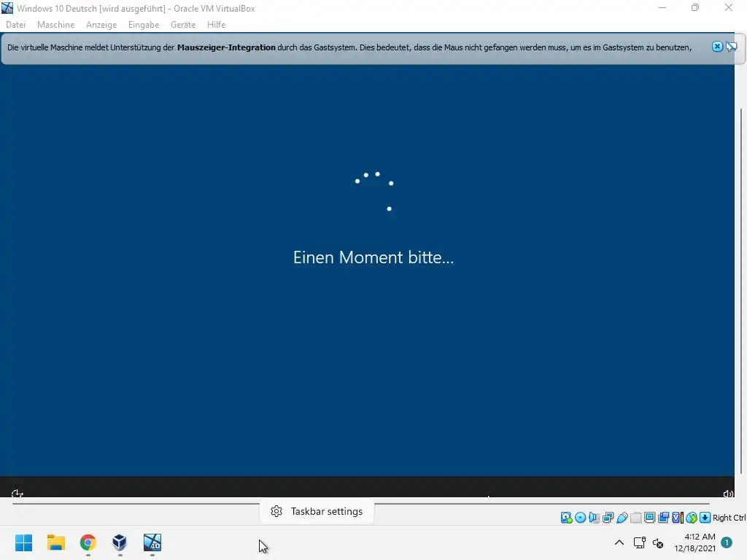Click the gear icon next to Taskbar settings
This screenshot has width=747, height=560.
pos(276,511)
